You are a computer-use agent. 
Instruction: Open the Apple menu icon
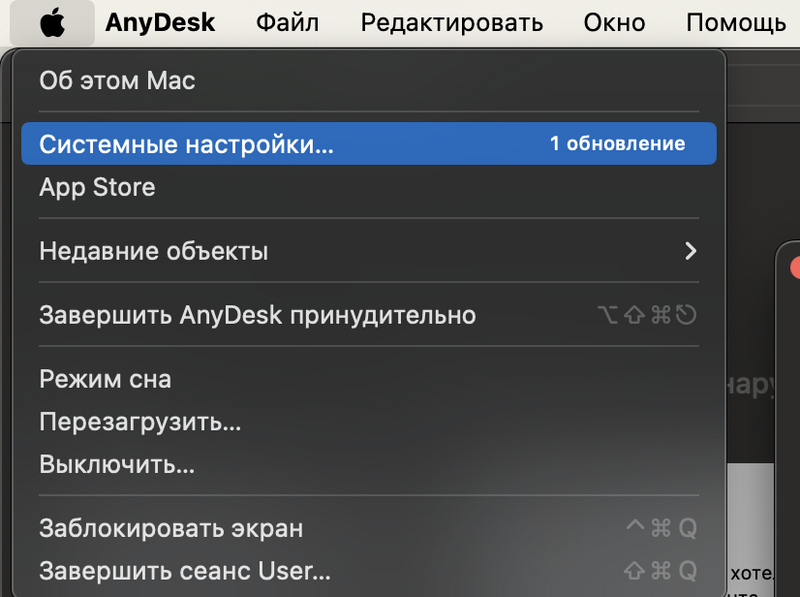click(52, 22)
